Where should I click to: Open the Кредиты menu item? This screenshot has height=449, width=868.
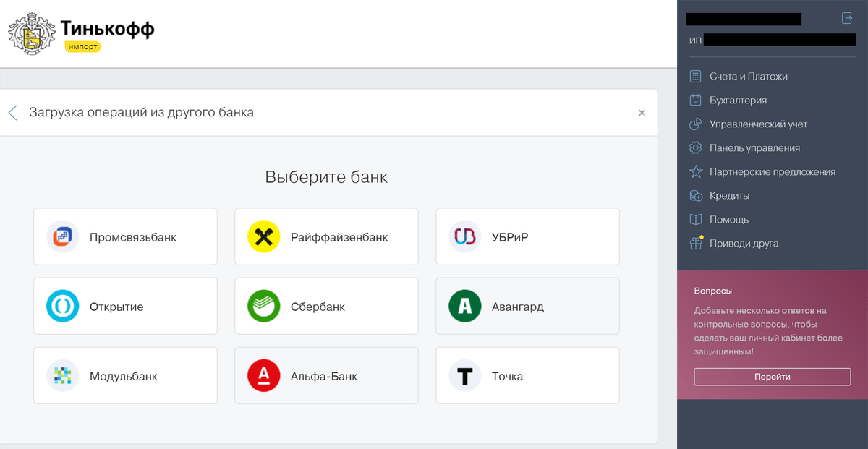(729, 196)
